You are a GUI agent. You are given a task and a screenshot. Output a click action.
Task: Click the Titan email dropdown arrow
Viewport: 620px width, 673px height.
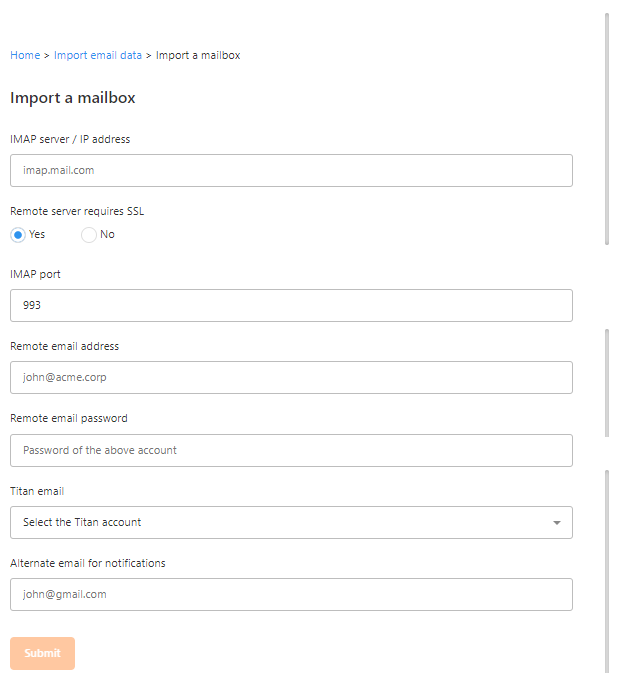pos(556,522)
